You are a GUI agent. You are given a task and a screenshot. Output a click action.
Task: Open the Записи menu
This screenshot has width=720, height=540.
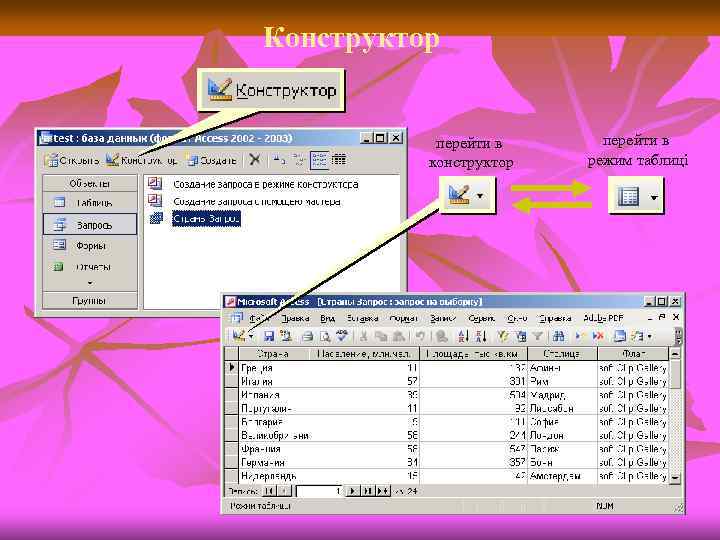pyautogui.click(x=443, y=318)
